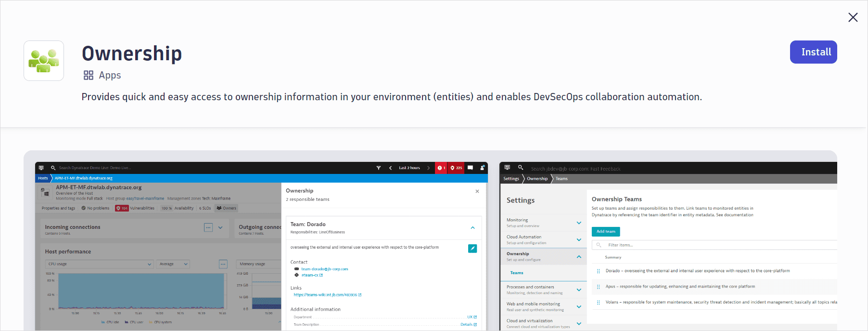Click the team-dorado@jb-corp.com email link
Viewport: 868px width, 331px height.
coord(324,269)
